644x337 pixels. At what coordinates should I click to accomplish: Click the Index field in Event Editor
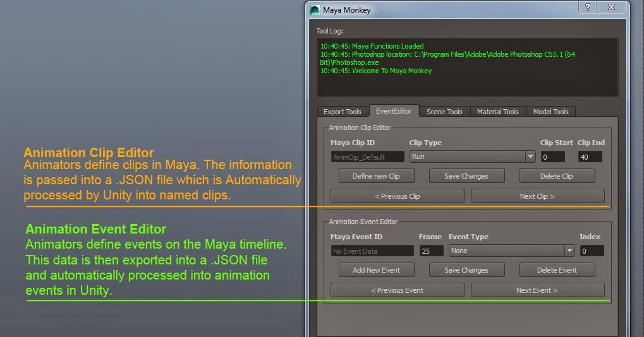(592, 251)
